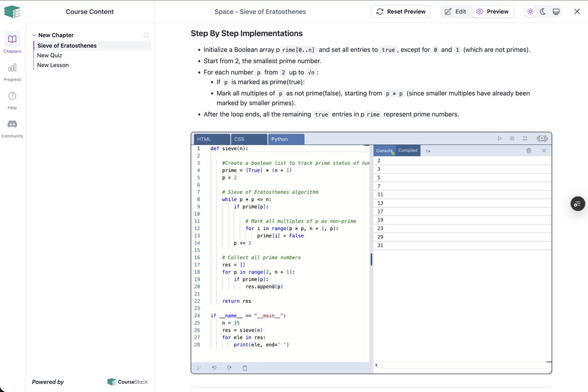Use system theme via monitor icon

tap(556, 11)
